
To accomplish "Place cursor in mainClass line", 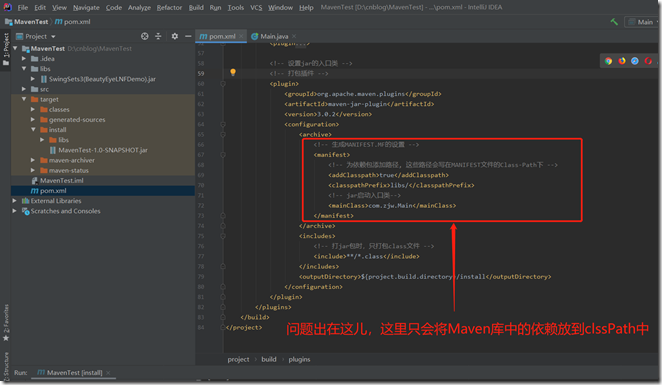I will pos(392,206).
